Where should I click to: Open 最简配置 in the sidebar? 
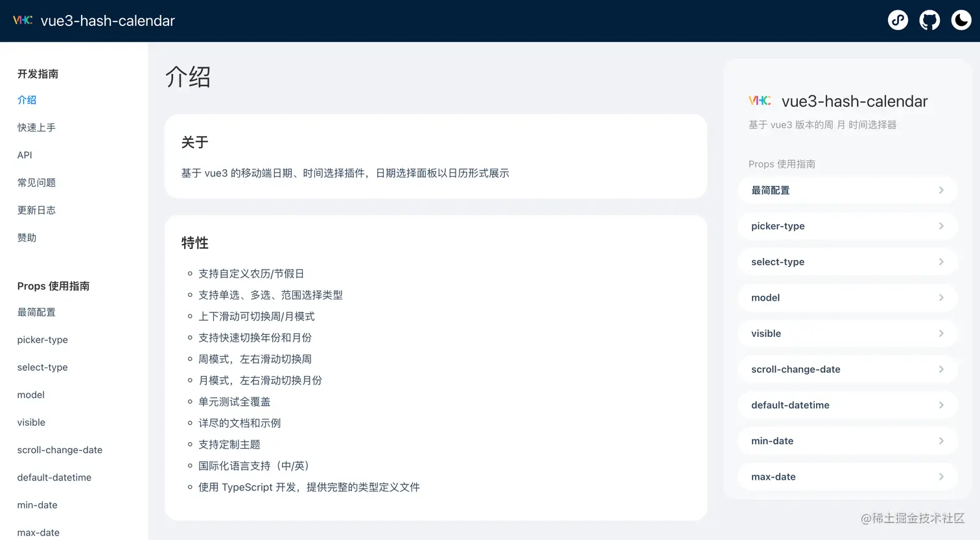(36, 312)
